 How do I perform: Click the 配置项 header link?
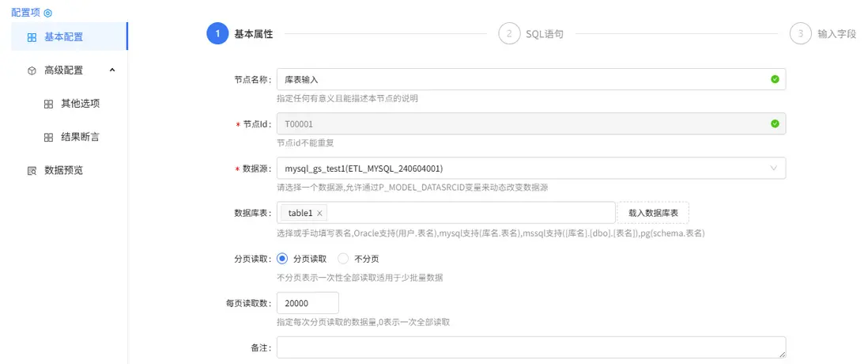tap(26, 13)
